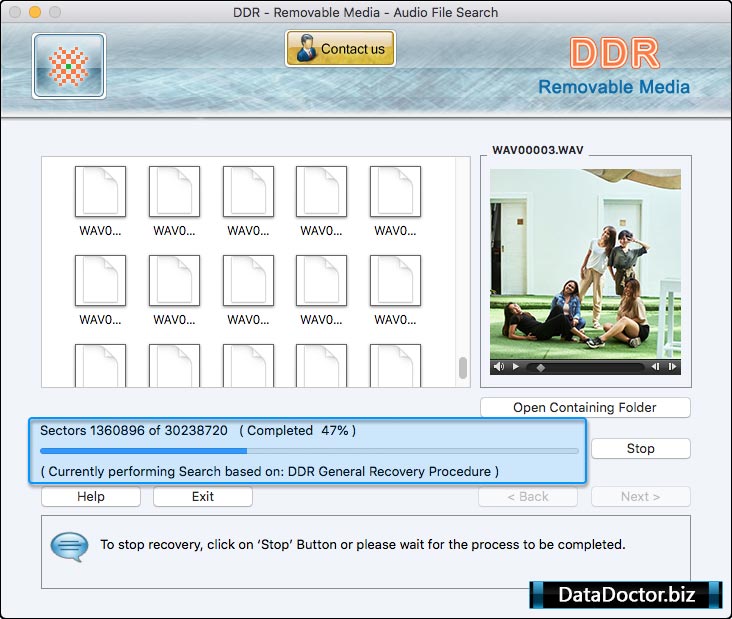Select the second WAV file in second row

pyautogui.click(x=174, y=290)
